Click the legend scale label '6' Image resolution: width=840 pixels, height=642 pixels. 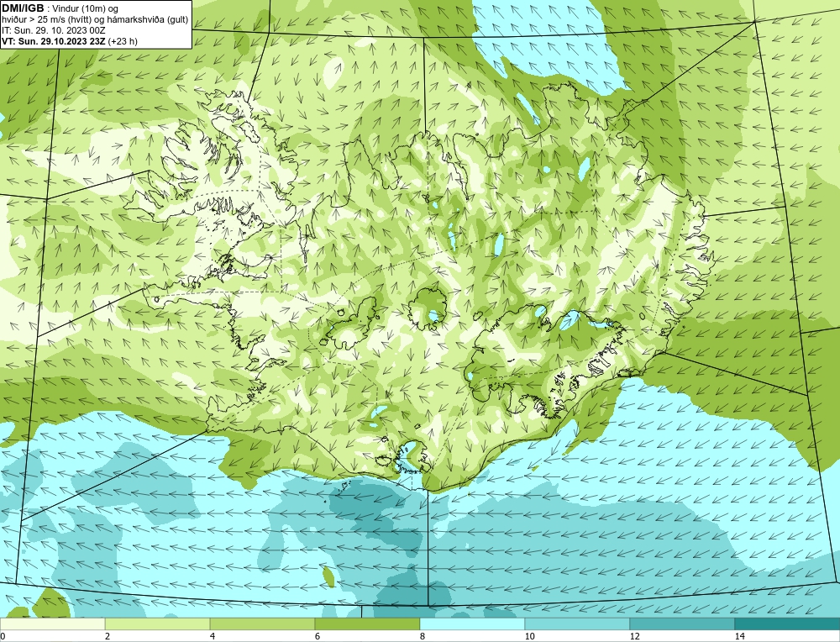(x=318, y=637)
